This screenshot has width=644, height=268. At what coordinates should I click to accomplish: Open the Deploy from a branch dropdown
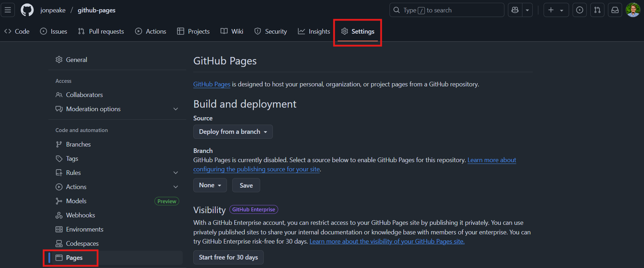[x=233, y=132]
